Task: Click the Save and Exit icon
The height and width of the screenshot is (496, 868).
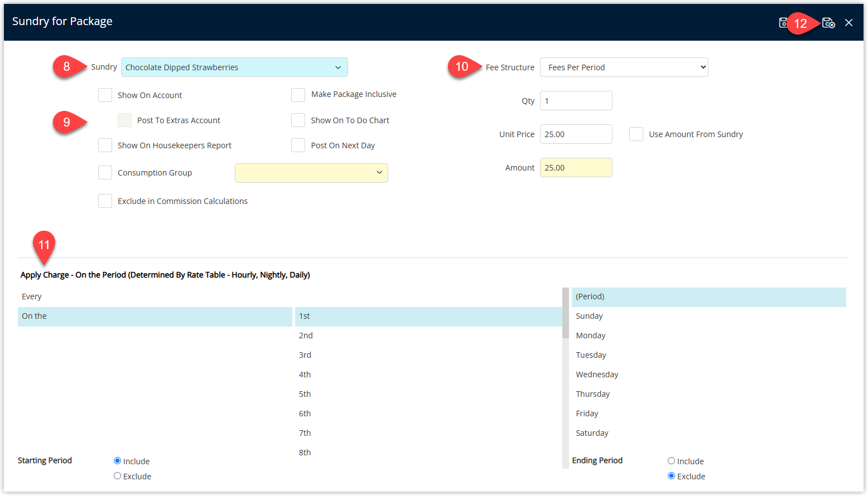Action: 829,23
